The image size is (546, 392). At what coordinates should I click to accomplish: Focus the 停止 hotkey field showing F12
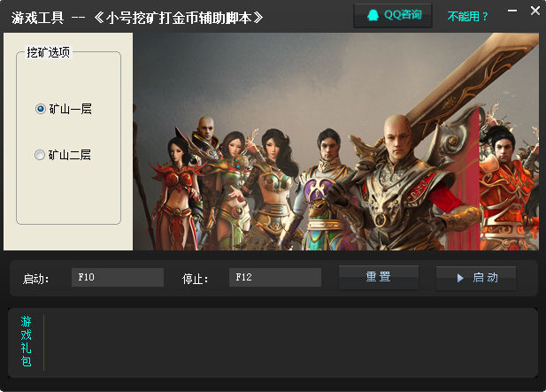275,277
